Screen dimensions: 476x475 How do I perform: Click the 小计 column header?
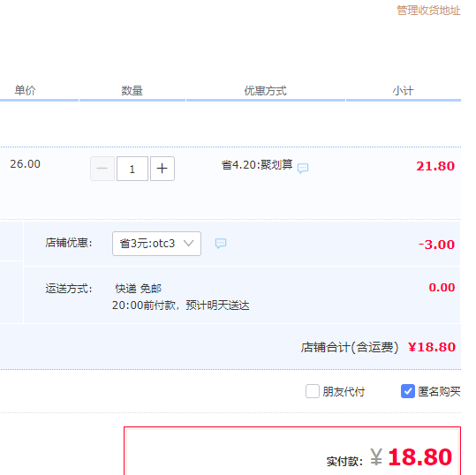(403, 90)
